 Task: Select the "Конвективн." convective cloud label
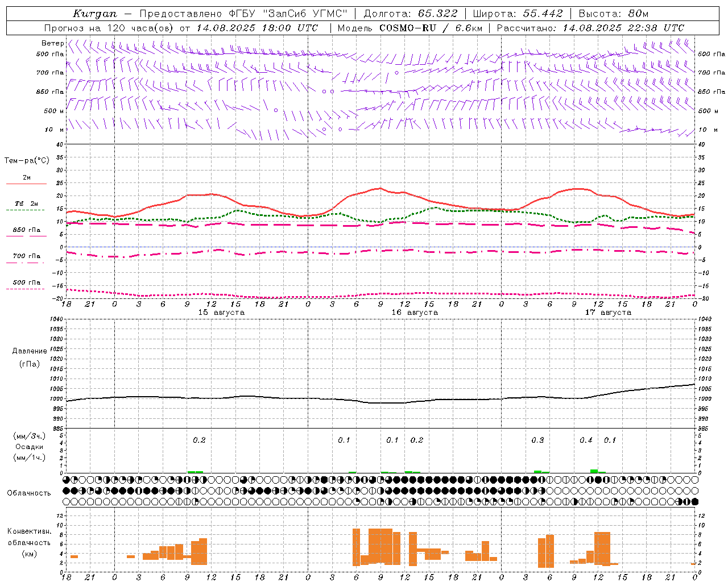click(29, 531)
